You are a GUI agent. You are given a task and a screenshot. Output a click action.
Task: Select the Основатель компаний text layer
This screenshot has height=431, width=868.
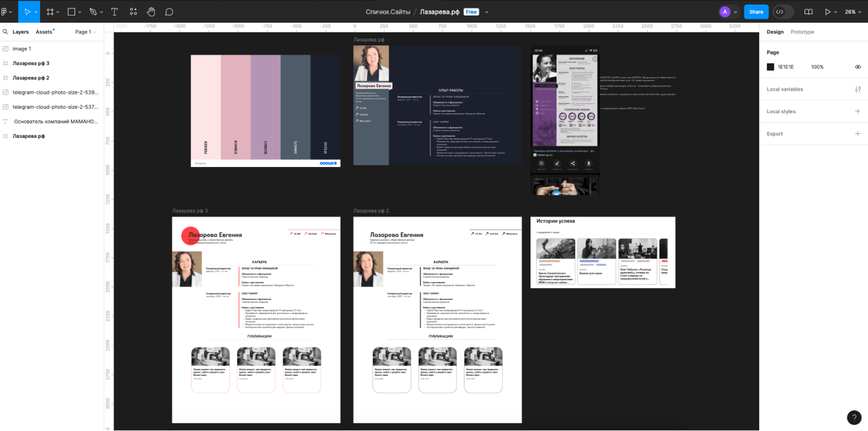click(52, 122)
